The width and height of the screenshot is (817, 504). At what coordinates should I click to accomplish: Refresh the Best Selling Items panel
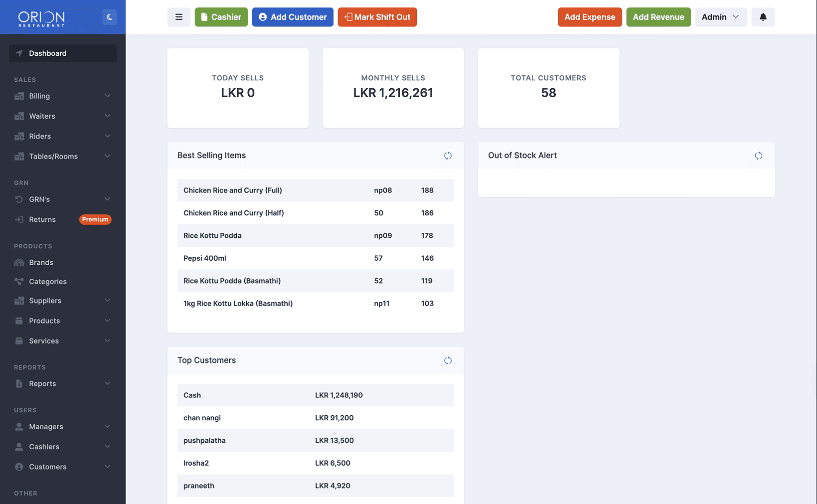click(448, 156)
